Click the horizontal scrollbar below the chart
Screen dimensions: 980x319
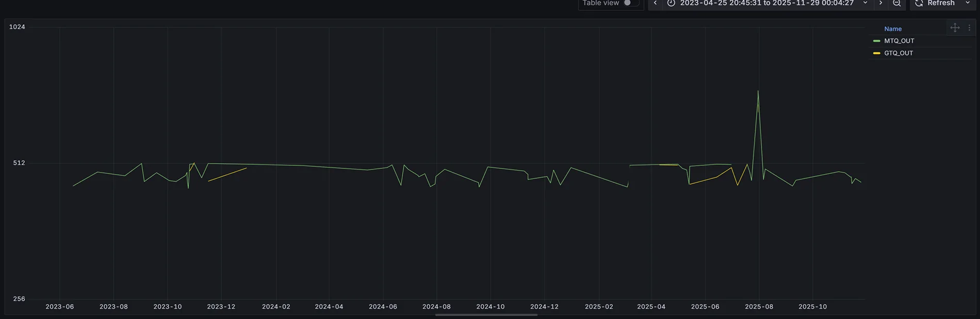click(x=486, y=315)
